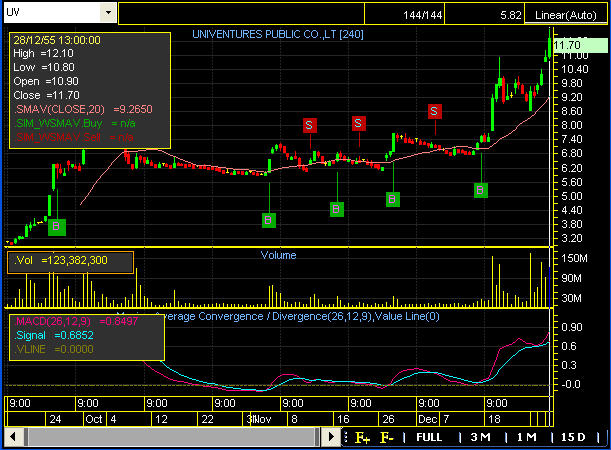The height and width of the screenshot is (450, 611).
Task: Click the rightmost green B buy marker
Action: [480, 190]
